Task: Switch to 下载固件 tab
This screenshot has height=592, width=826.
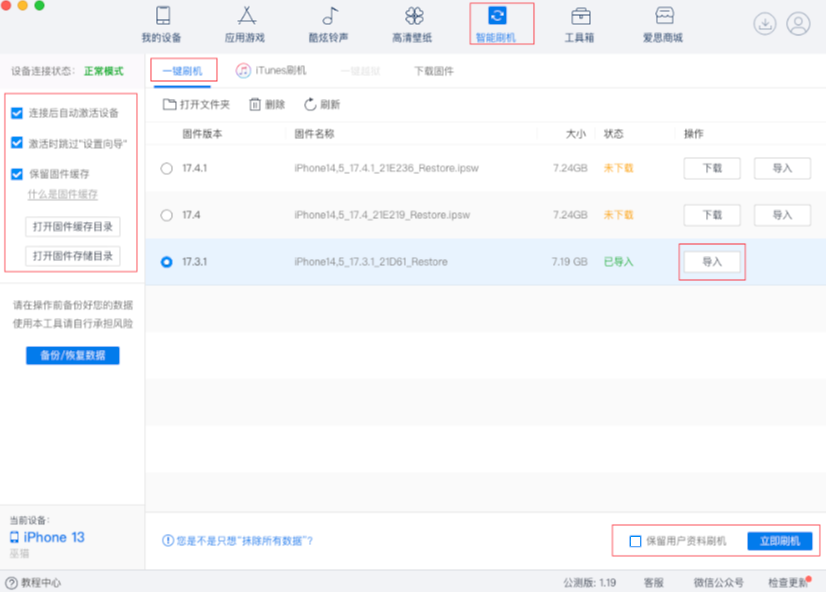Action: (434, 71)
